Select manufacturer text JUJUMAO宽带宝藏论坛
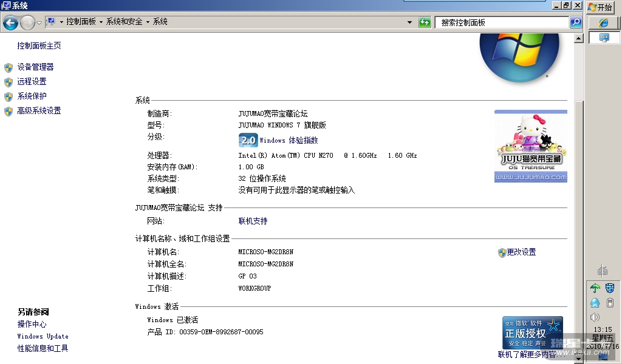622x364 pixels. (273, 113)
